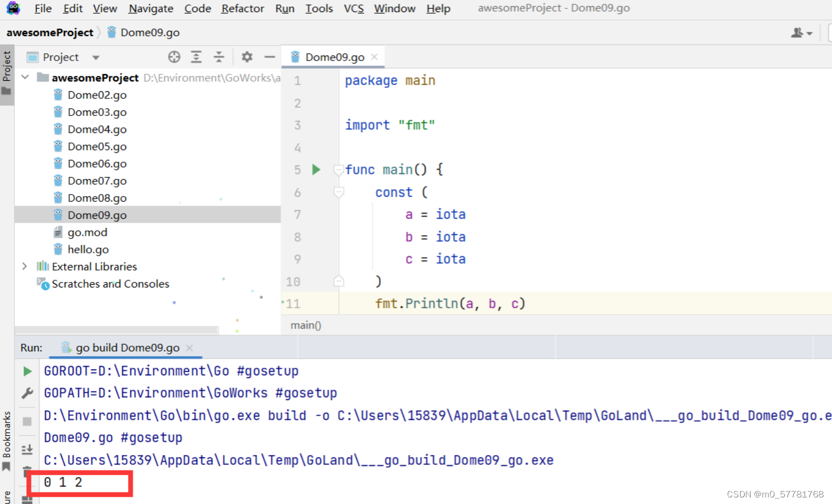Fold the func main block
Image resolution: width=832 pixels, height=504 pixels.
(339, 170)
